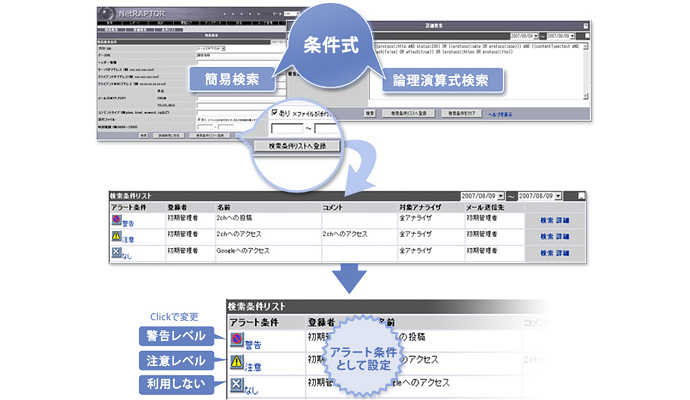Screen dimensions: 690x400
Task: Click the 'none' X icon for the Googleへのアクセス row
Action: pyautogui.click(x=117, y=252)
